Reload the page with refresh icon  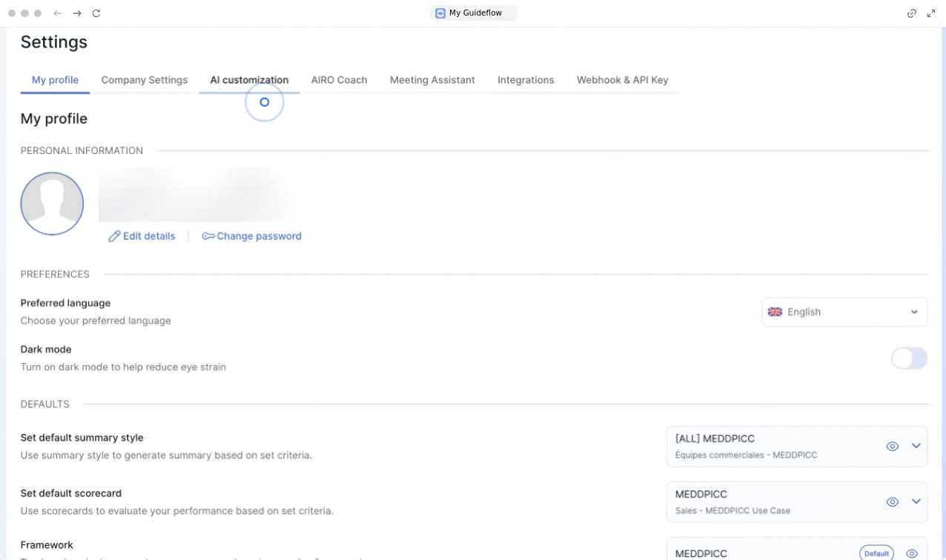[96, 13]
